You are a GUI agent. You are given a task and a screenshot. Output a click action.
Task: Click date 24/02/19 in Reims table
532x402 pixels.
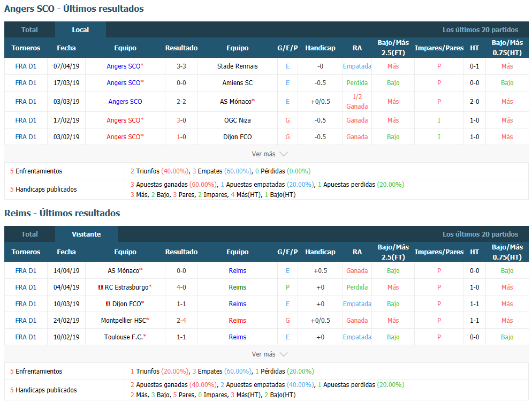66,321
